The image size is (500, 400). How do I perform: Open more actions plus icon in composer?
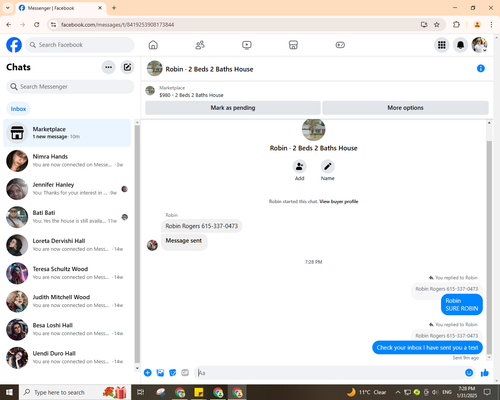[148, 373]
